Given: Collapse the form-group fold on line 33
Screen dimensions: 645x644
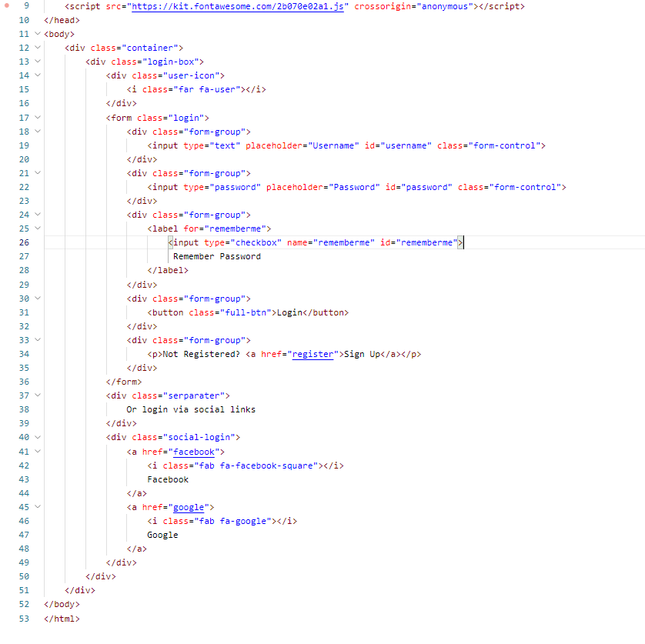Looking at the screenshot, I should point(38,340).
